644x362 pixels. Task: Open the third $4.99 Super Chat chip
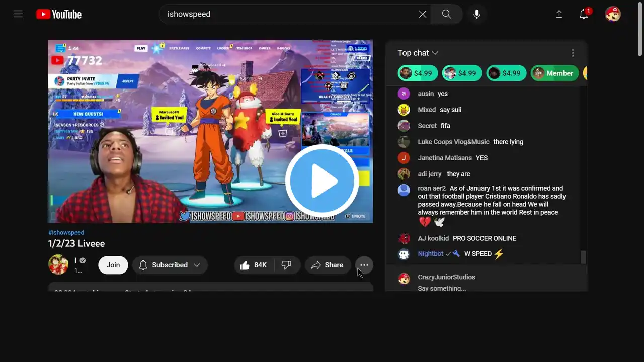point(506,73)
